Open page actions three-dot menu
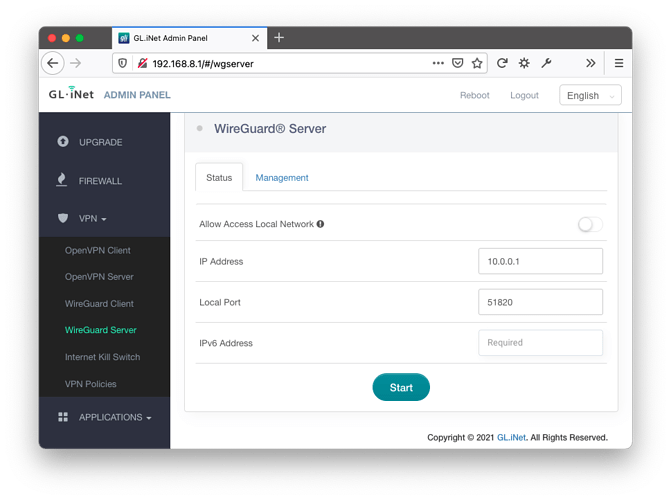The image size is (671, 500). coord(438,63)
